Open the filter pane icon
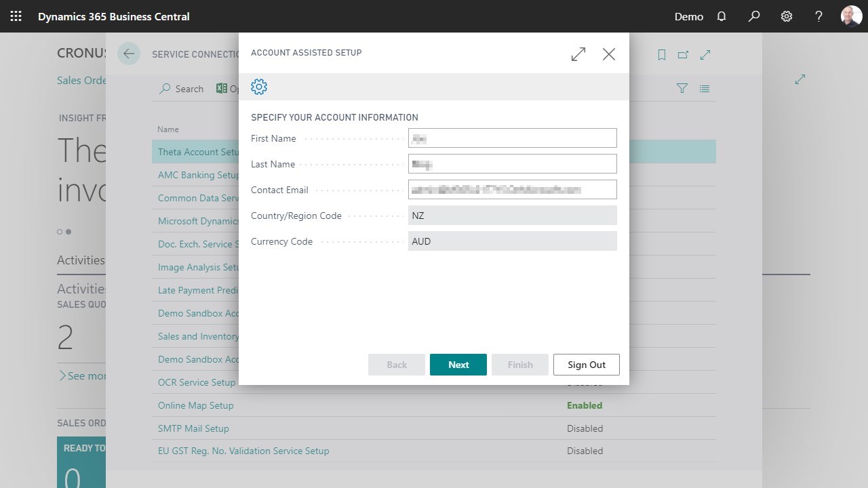This screenshot has height=488, width=868. pyautogui.click(x=682, y=88)
